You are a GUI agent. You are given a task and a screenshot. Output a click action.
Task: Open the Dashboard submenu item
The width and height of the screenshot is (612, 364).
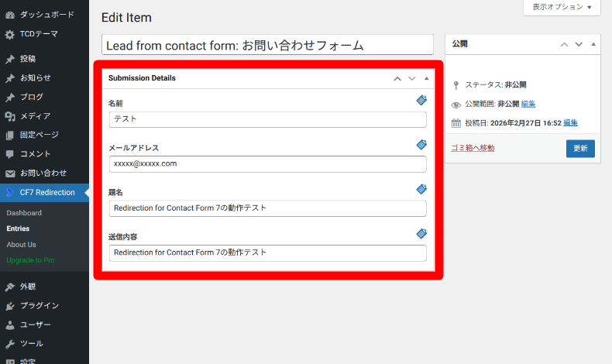tap(24, 213)
